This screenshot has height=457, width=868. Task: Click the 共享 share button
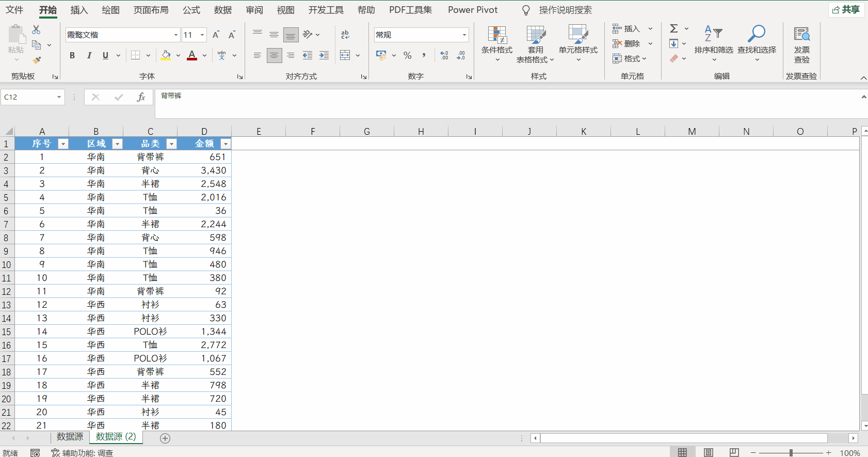click(x=846, y=10)
